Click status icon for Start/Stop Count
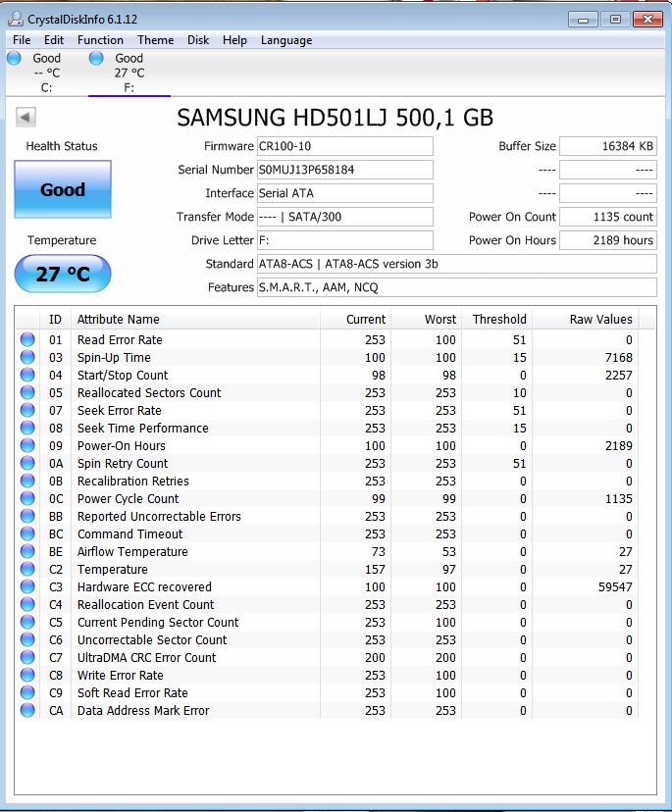 pos(27,375)
